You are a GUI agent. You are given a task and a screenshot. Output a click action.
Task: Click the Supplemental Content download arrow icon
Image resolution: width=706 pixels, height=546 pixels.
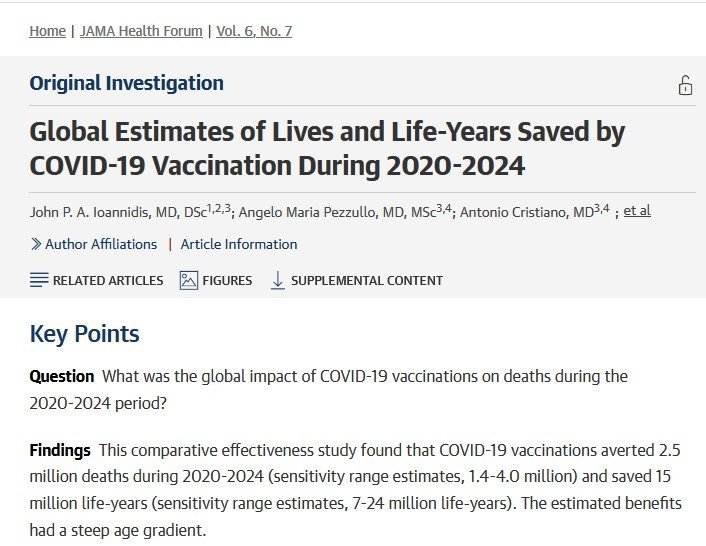[x=278, y=280]
